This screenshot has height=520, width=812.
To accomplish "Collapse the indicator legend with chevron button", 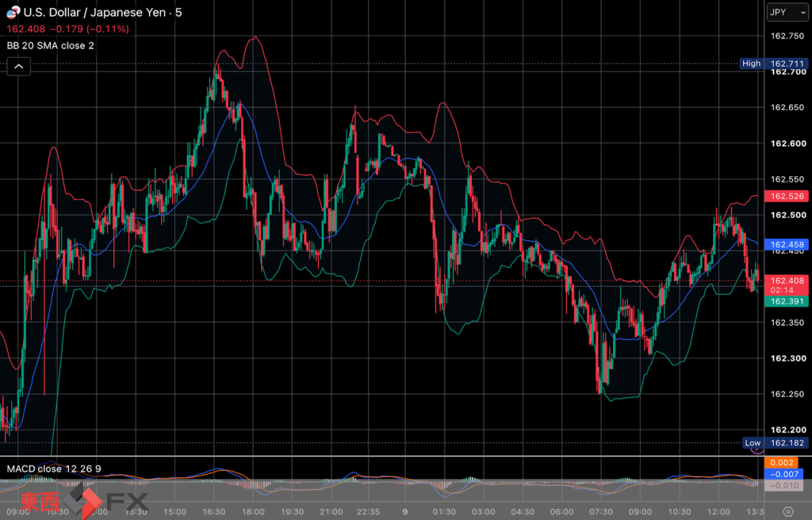I will tap(19, 67).
